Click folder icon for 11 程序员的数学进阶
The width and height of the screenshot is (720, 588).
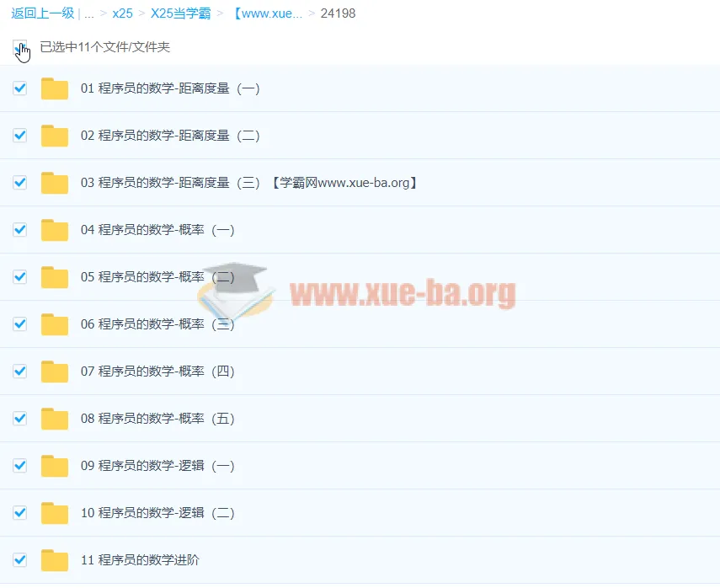(x=55, y=560)
